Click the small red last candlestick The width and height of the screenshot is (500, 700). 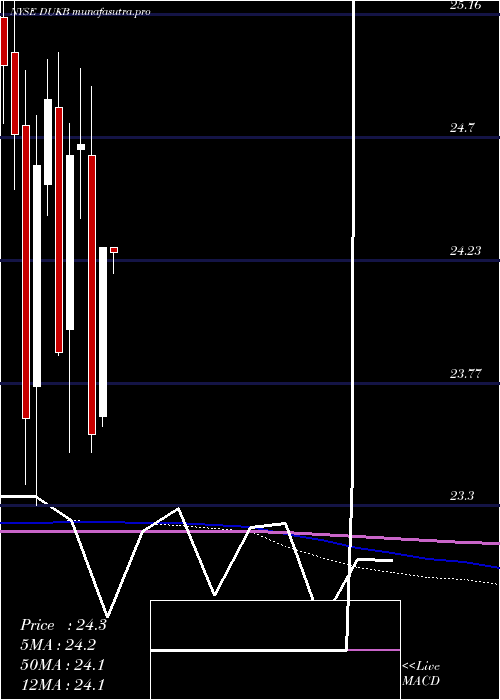(x=114, y=250)
